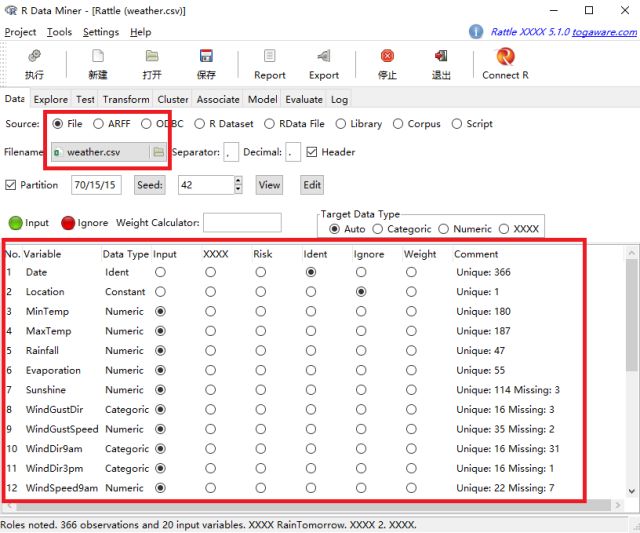The height and width of the screenshot is (533, 640).
Task: Set Rainfall row to Risk
Action: [261, 351]
